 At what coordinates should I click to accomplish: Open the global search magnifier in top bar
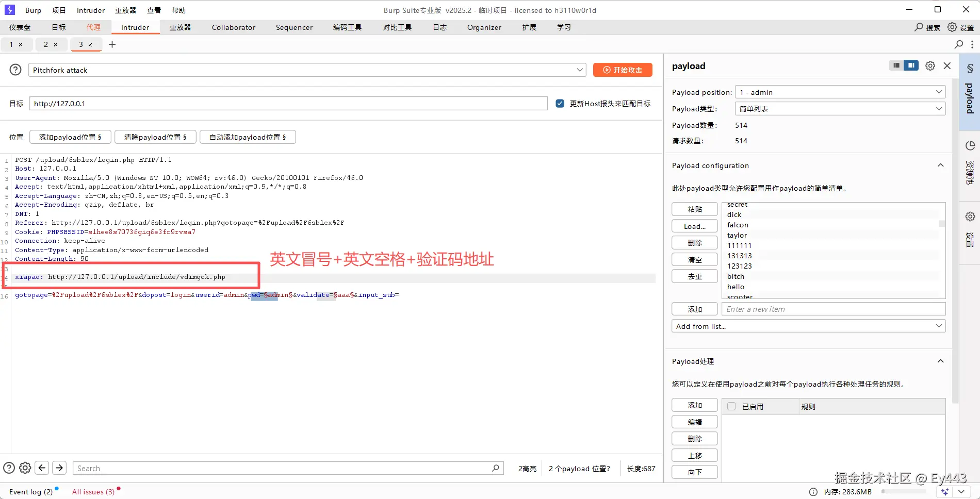click(x=919, y=27)
